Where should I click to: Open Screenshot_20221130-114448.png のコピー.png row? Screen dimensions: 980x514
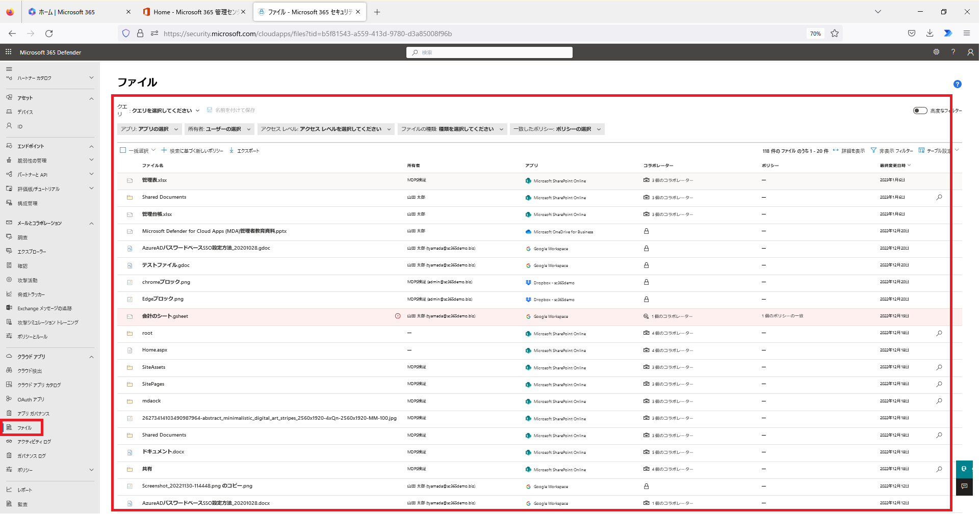pos(197,486)
